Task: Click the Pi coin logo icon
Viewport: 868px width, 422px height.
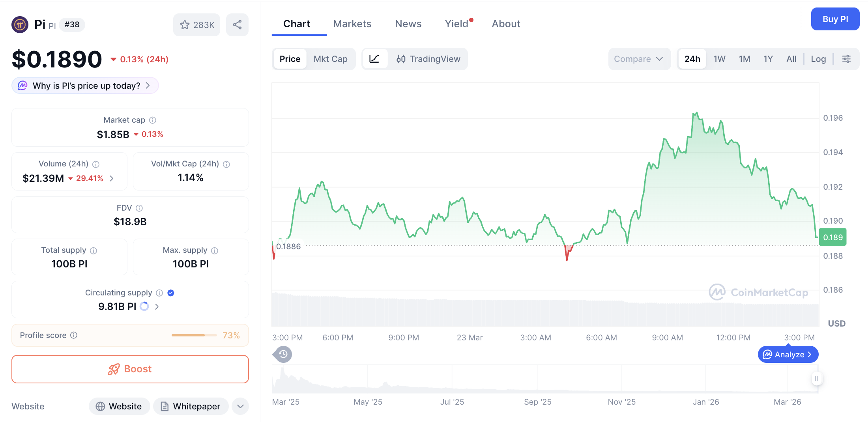Action: pos(20,24)
